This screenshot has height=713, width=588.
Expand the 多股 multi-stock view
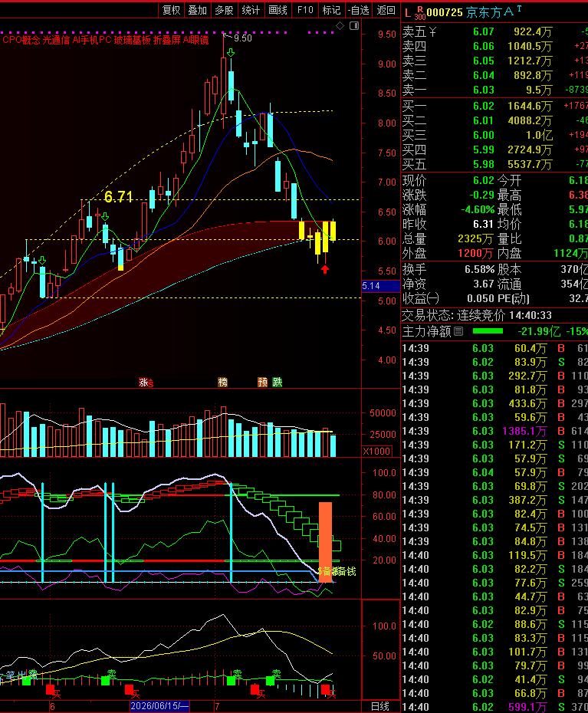pos(224,10)
